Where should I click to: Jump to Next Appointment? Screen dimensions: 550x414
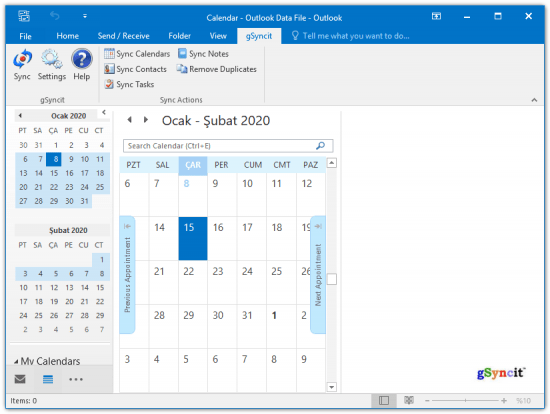(318, 274)
